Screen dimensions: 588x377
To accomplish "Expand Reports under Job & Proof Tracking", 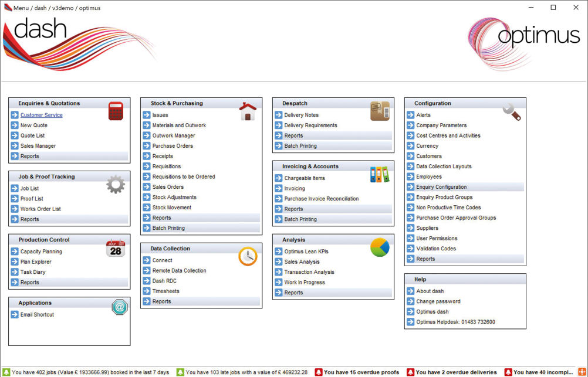I will 69,219.
